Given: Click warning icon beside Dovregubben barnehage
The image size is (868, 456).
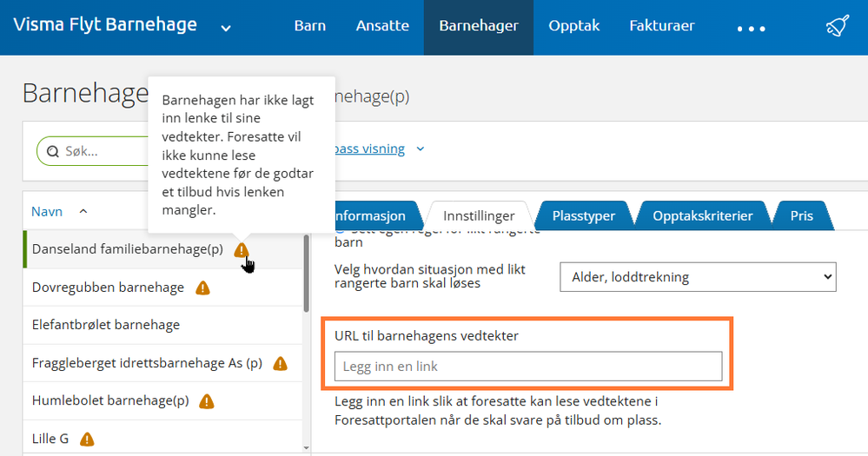Looking at the screenshot, I should pyautogui.click(x=203, y=287).
